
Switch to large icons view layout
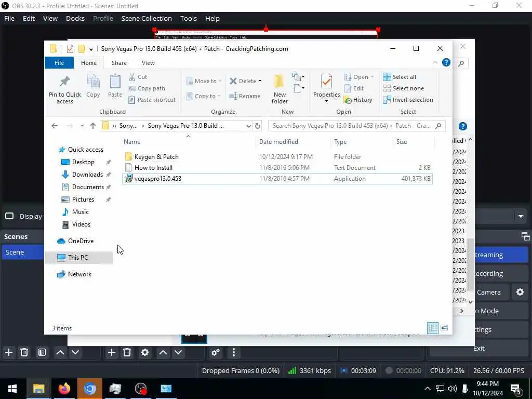pyautogui.click(x=444, y=328)
